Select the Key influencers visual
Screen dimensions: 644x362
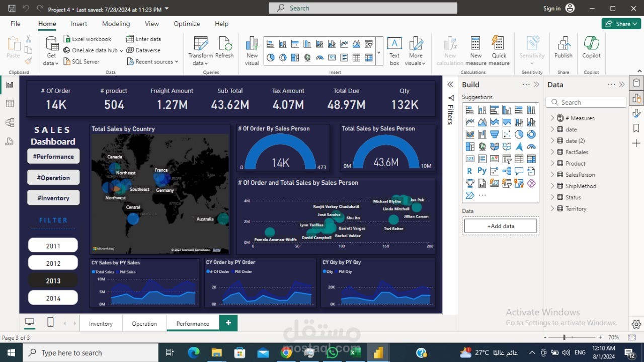pyautogui.click(x=495, y=171)
